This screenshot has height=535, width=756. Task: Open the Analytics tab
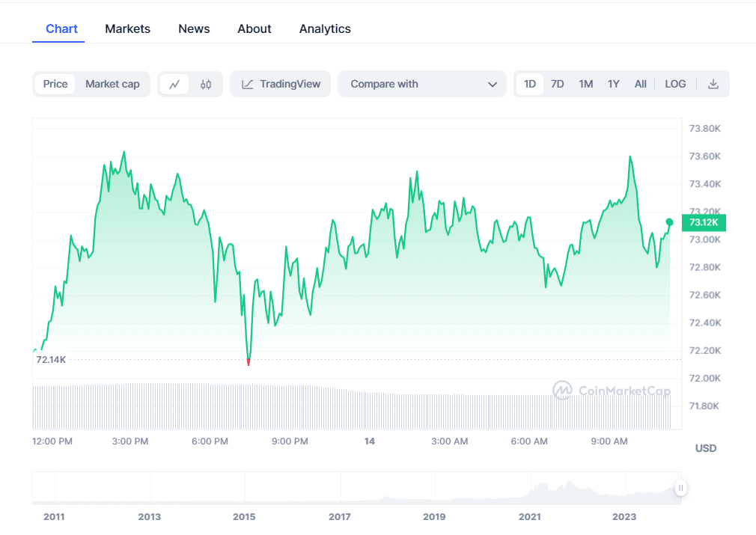tap(325, 28)
